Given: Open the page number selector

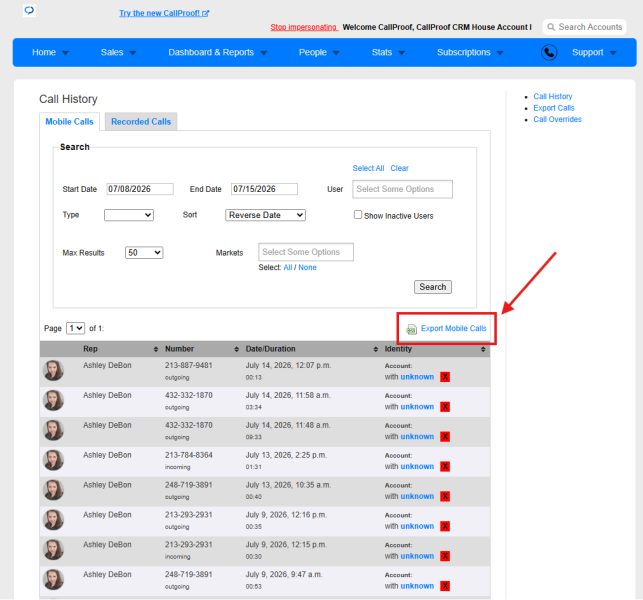Looking at the screenshot, I should (x=75, y=328).
